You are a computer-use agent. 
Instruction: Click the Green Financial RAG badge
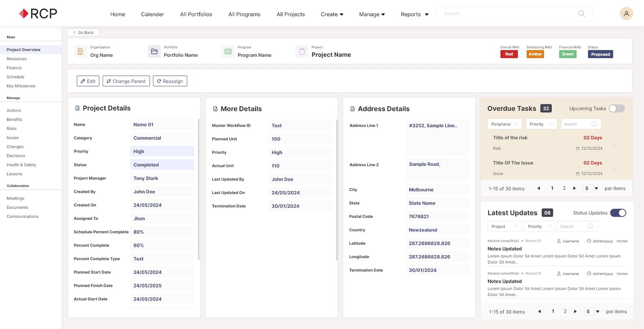tap(568, 54)
